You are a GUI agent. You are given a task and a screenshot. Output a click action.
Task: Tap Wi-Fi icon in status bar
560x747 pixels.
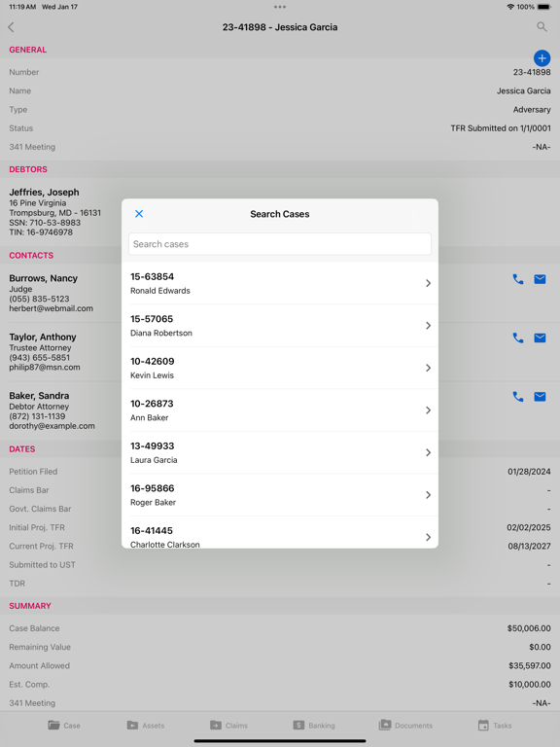point(510,7)
